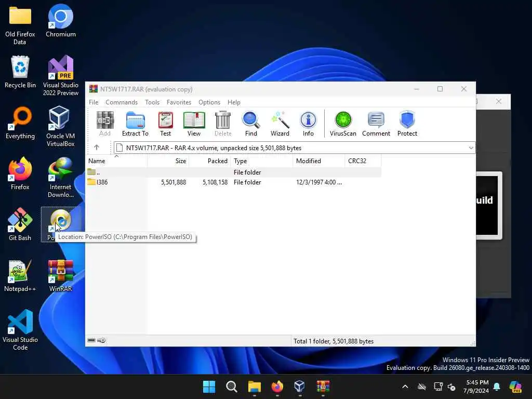The height and width of the screenshot is (399, 532).
Task: Select the Recycle Bin desktop icon
Action: [20, 72]
